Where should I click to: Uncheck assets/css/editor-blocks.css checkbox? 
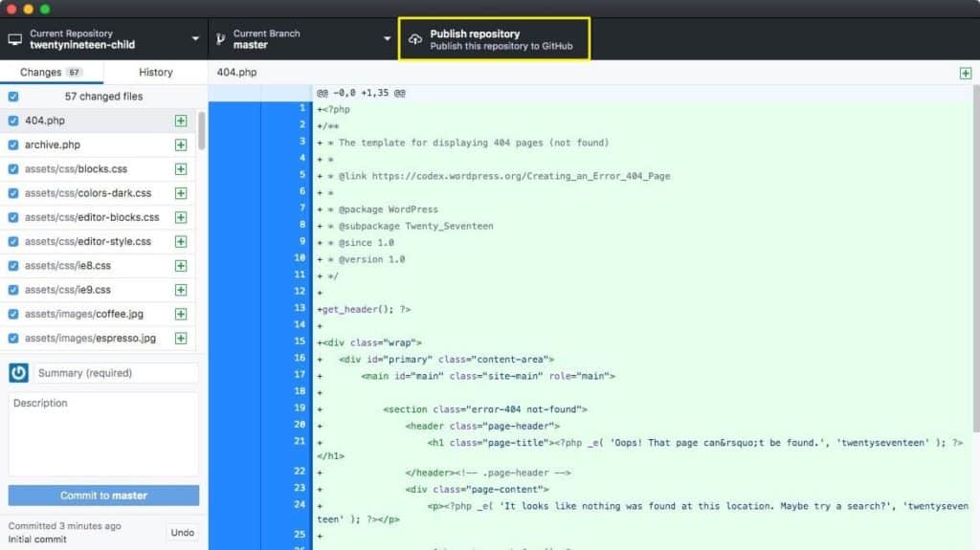pos(13,217)
